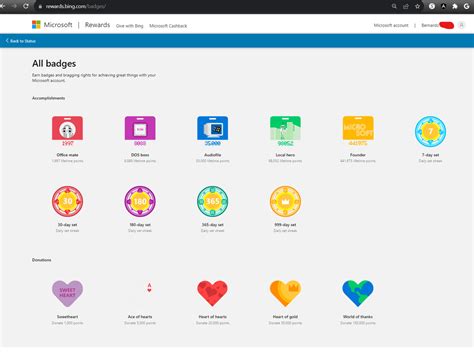Viewport: 474px width, 364px height.
Task: Click the 365-day set label text
Action: (x=213, y=225)
